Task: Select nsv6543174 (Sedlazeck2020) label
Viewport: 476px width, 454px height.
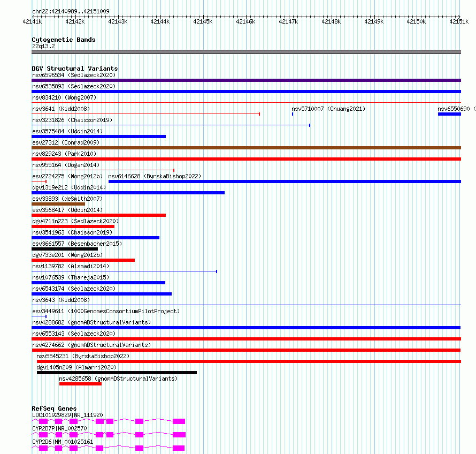Action: [74, 289]
